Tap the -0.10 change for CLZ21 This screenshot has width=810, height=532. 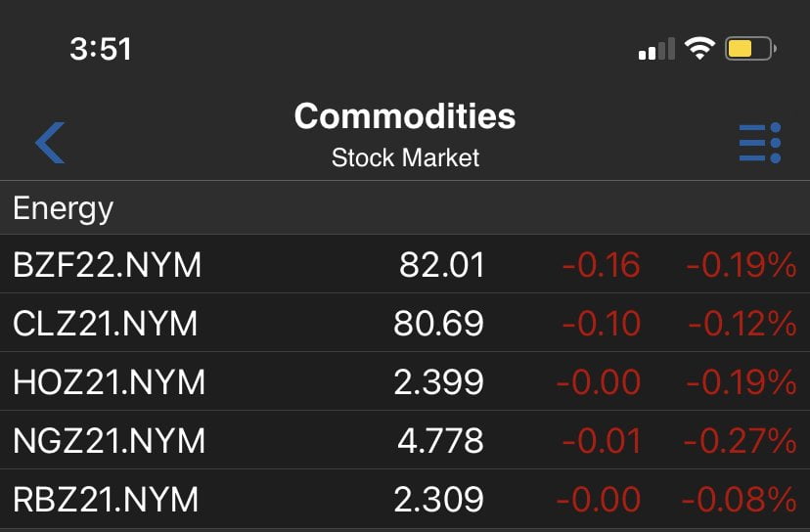(x=601, y=324)
